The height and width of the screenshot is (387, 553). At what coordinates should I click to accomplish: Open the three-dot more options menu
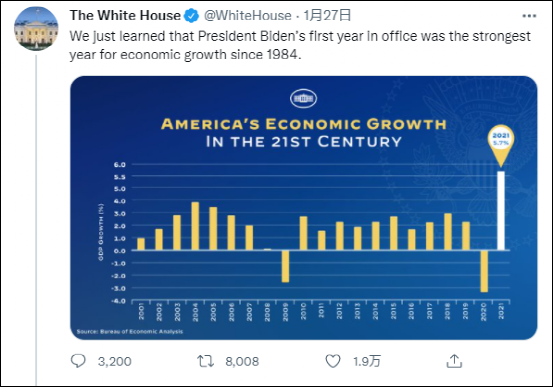pyautogui.click(x=529, y=16)
